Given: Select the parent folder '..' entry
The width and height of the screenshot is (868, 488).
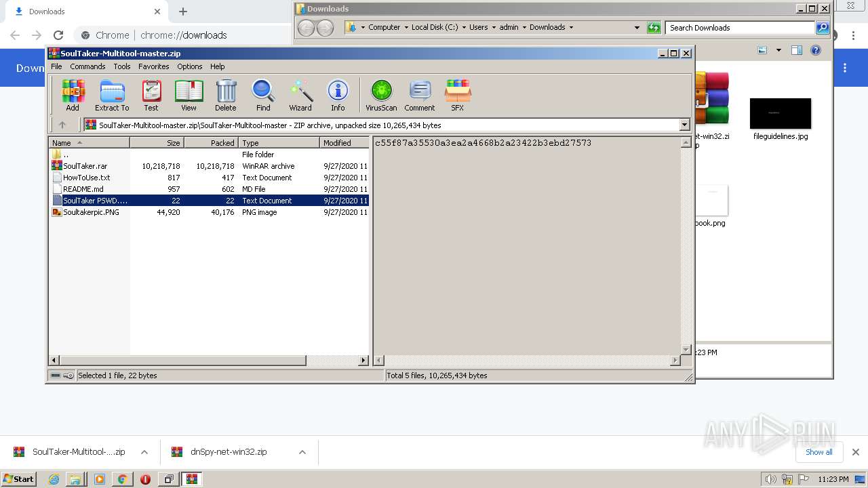Looking at the screenshot, I should (x=209, y=155).
